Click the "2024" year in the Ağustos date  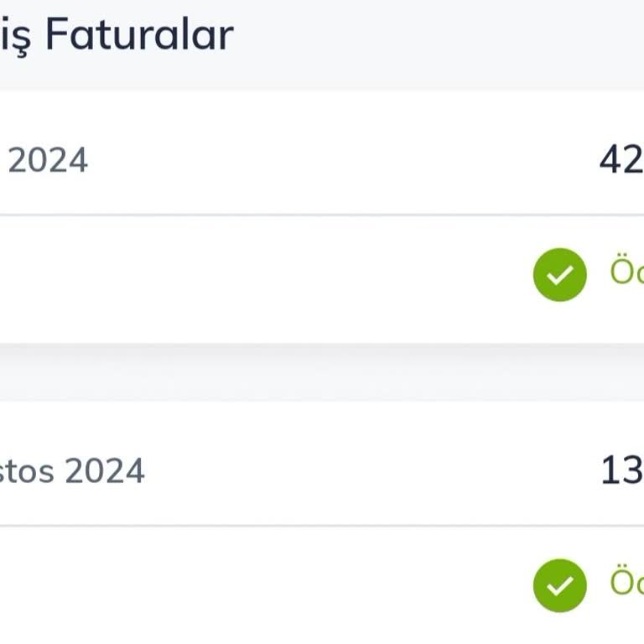[105, 471]
